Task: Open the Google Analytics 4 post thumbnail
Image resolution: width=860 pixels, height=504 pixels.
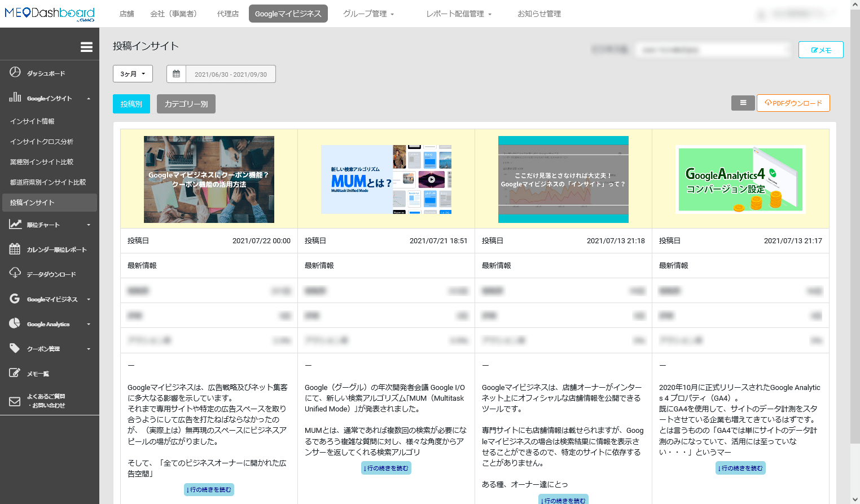Action: coord(740,179)
